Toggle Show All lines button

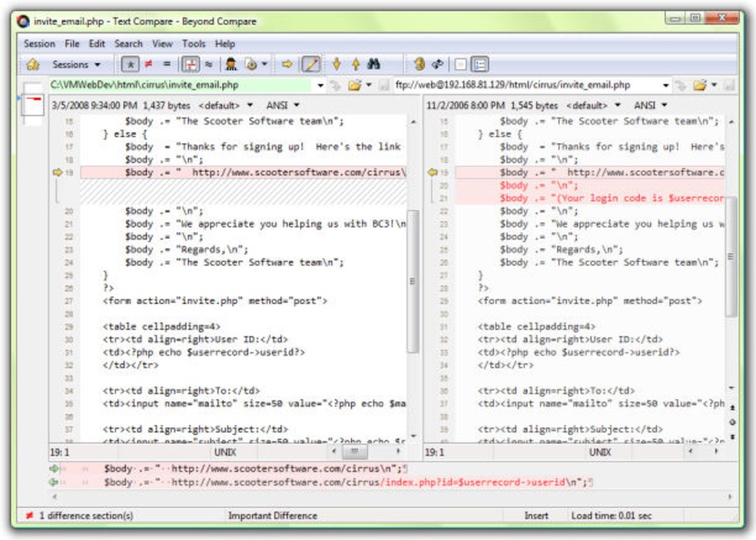point(130,65)
